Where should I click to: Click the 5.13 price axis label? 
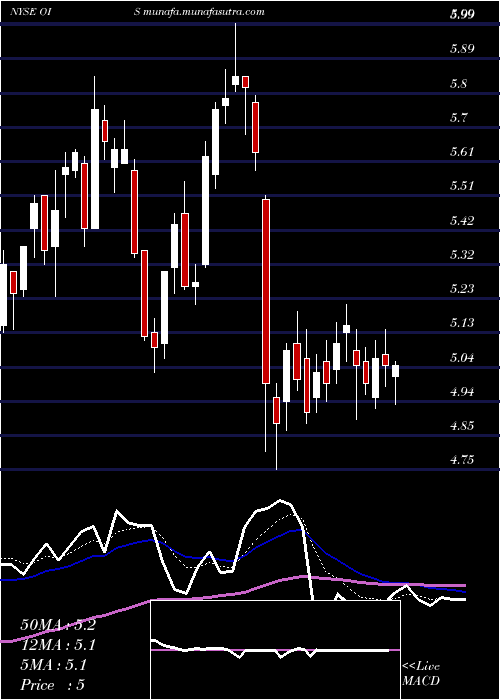(462, 323)
